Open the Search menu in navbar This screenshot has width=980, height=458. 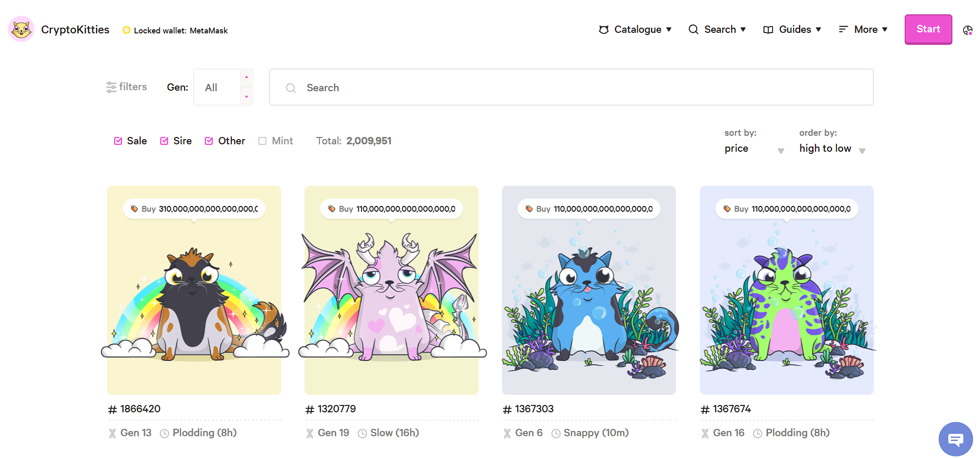(x=717, y=29)
